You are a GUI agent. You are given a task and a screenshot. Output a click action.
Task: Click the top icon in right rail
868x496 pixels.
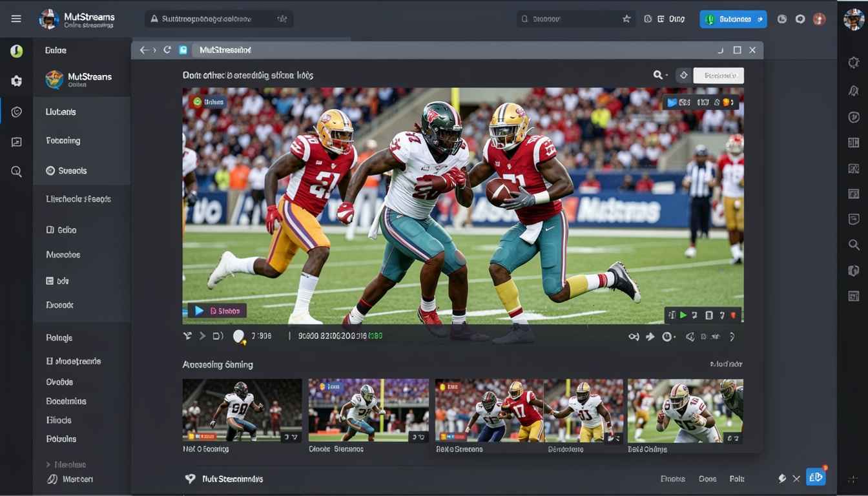click(853, 63)
